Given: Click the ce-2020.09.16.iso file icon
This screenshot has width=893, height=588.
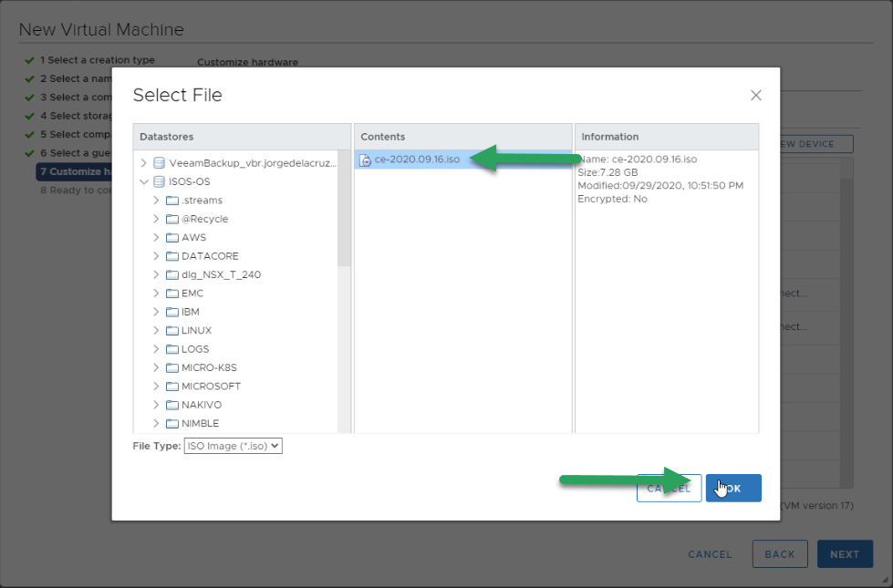Looking at the screenshot, I should (x=365, y=160).
